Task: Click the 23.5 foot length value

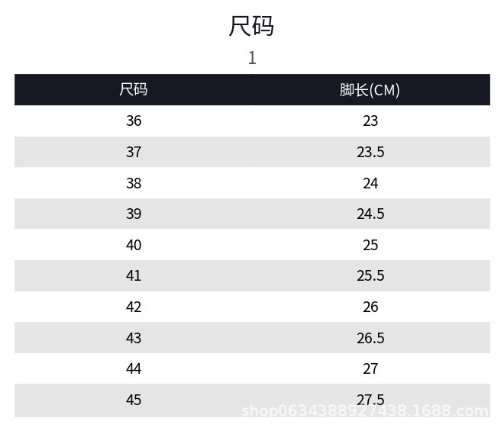Action: point(370,152)
